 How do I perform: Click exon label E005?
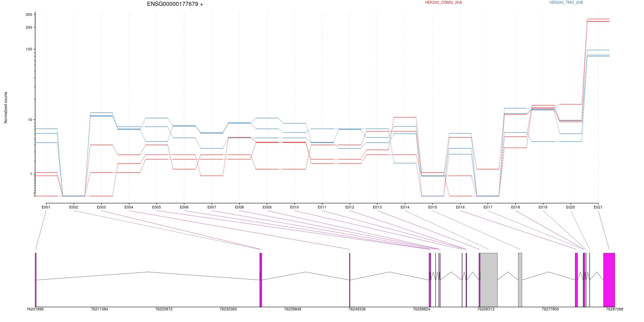[156, 207]
